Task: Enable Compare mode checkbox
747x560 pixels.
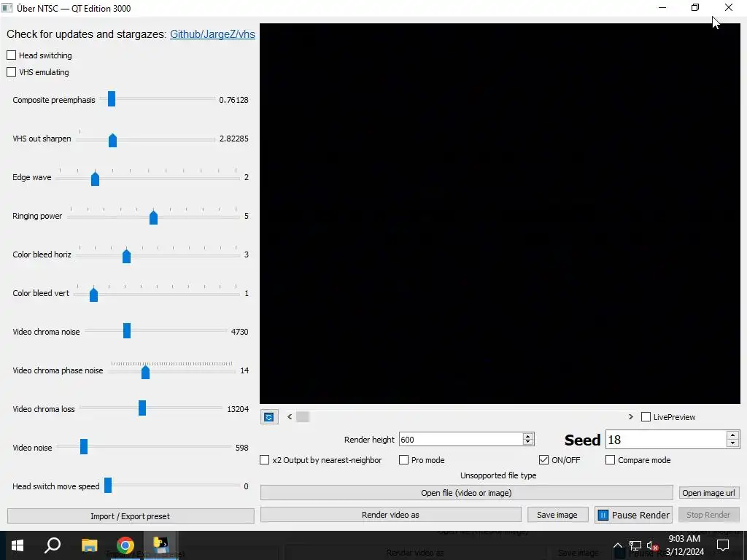Action: [x=611, y=460]
